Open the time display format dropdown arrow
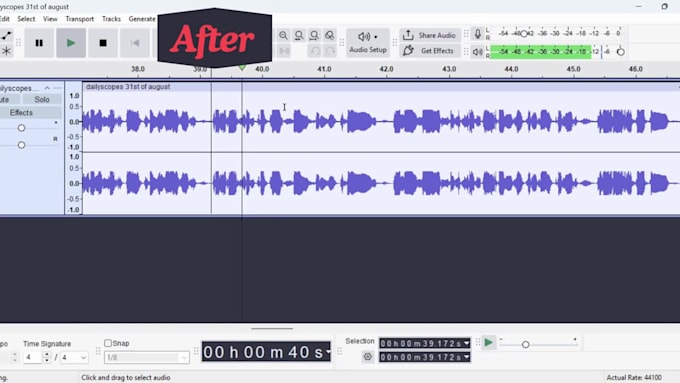 click(328, 352)
